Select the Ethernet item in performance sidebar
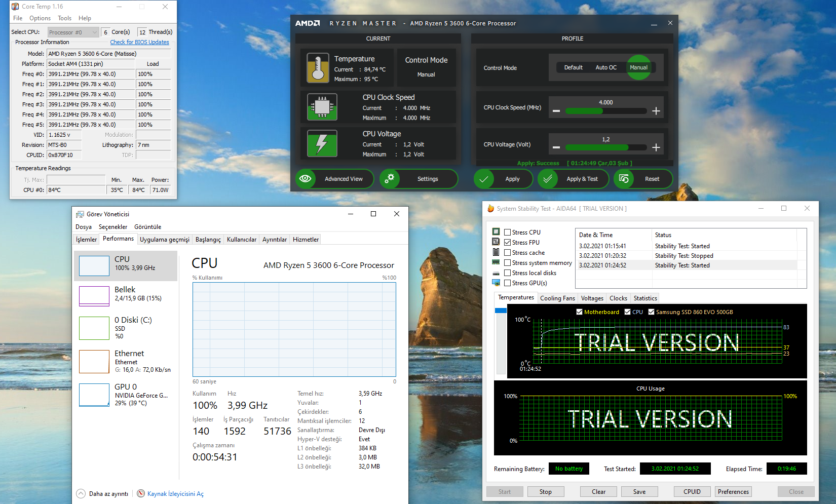The width and height of the screenshot is (836, 504). tap(126, 361)
